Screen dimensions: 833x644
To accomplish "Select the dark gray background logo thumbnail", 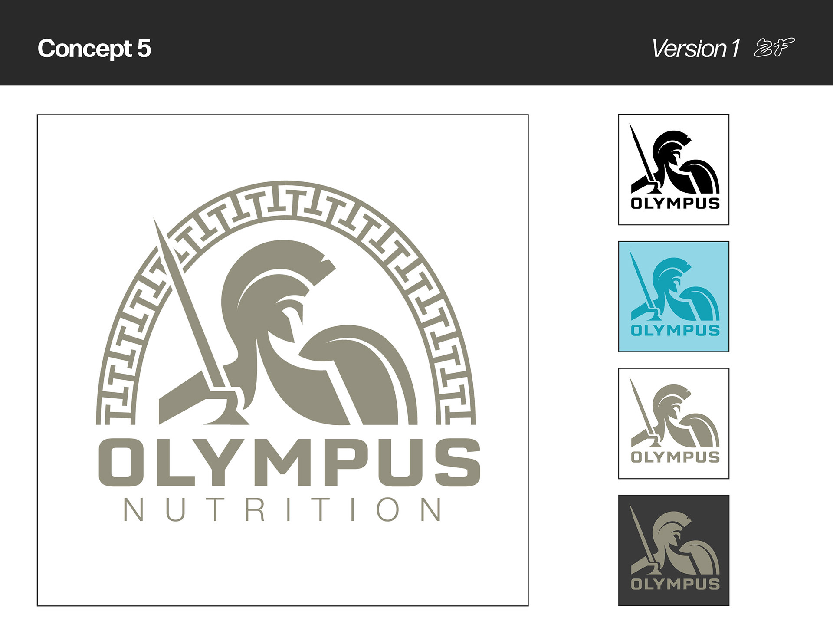I will [x=673, y=550].
